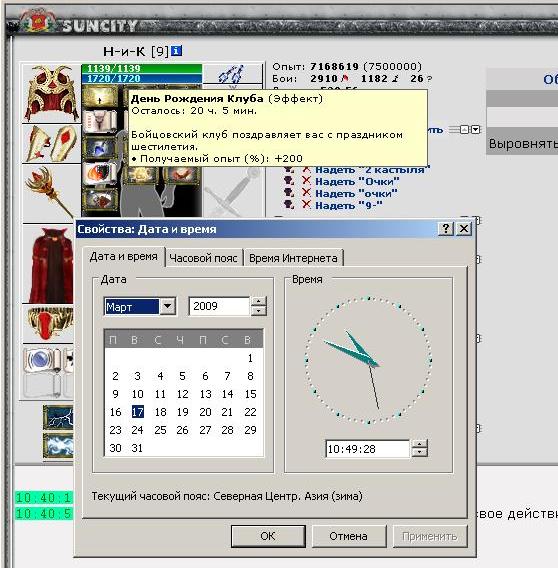The width and height of the screenshot is (558, 568).
Task: Decrease the year with the down spinner
Action: pos(258,311)
